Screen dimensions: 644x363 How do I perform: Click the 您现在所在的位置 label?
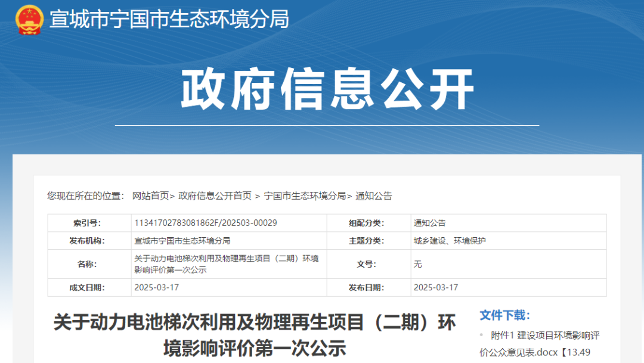tap(86, 196)
